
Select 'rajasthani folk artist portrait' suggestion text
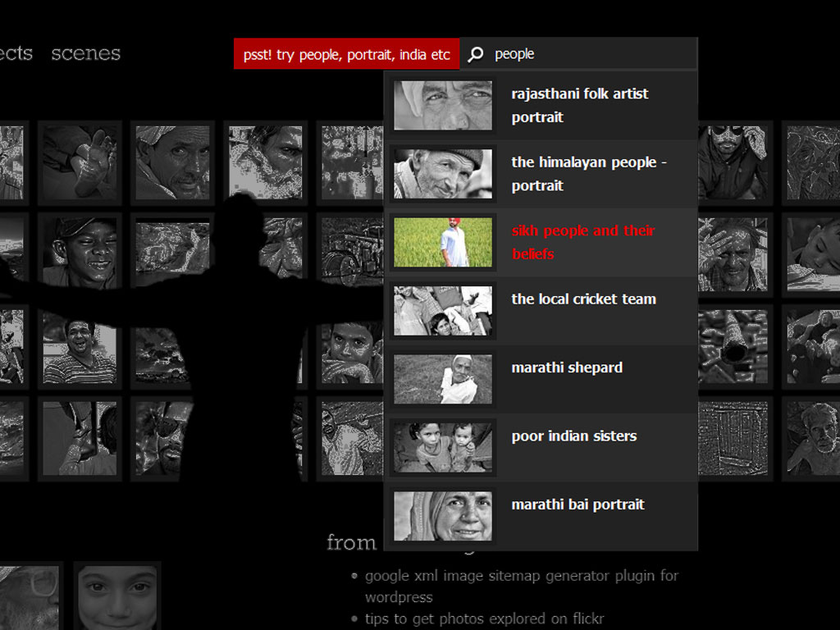click(x=580, y=106)
